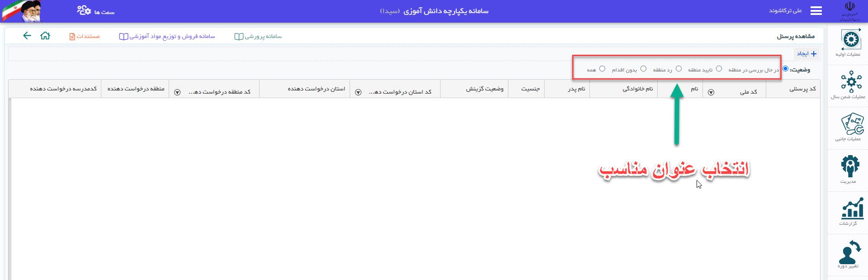Open the مستندات documents link

85,36
